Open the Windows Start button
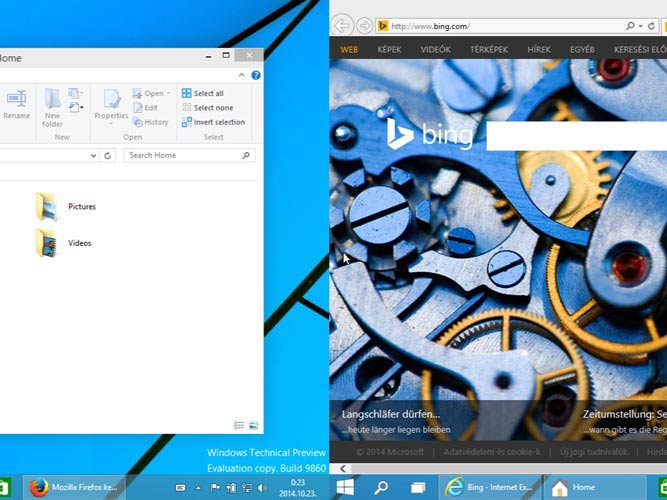The image size is (667, 500). coord(345,487)
